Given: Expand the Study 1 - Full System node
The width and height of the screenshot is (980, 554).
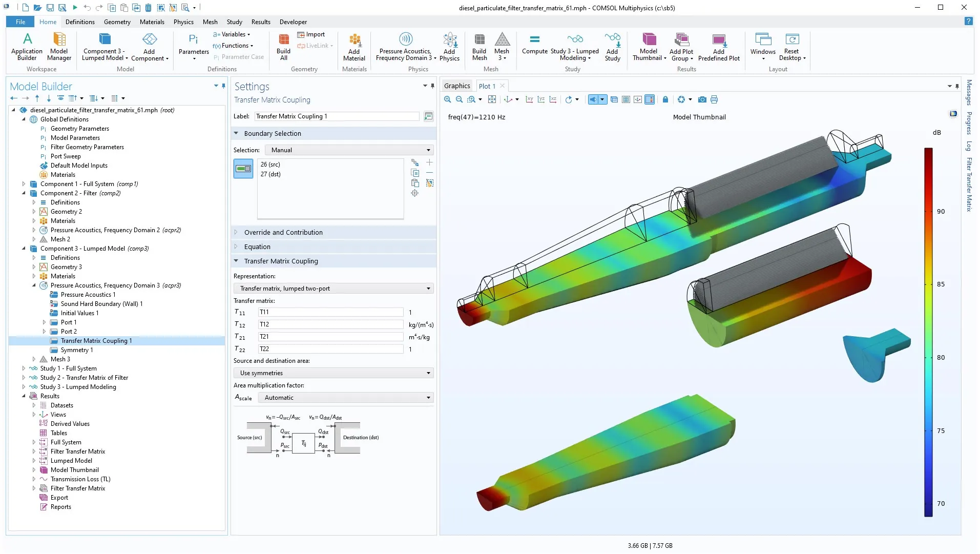Looking at the screenshot, I should click(x=24, y=368).
